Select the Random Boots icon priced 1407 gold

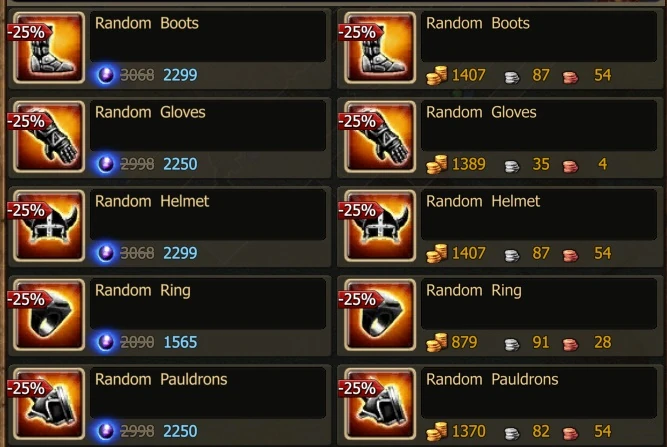coord(380,48)
